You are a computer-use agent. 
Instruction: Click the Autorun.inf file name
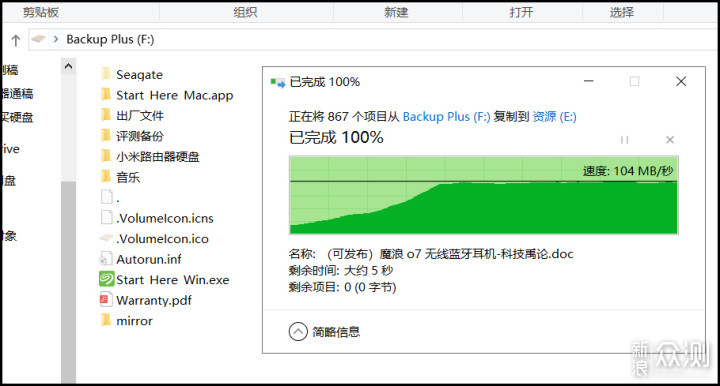(149, 259)
